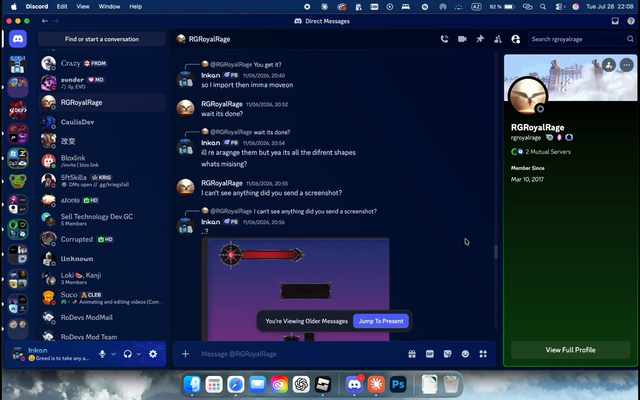Add friends to DM icon

498,39
